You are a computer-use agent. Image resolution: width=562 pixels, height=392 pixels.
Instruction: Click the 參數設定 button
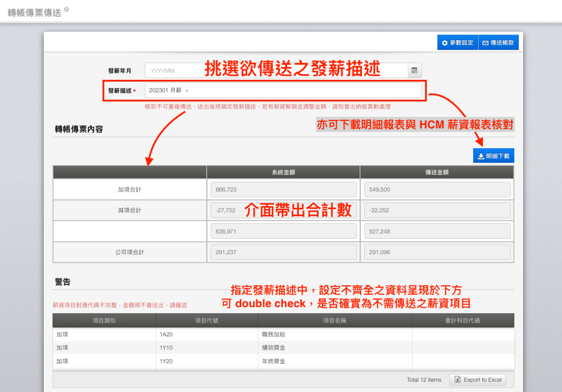458,43
